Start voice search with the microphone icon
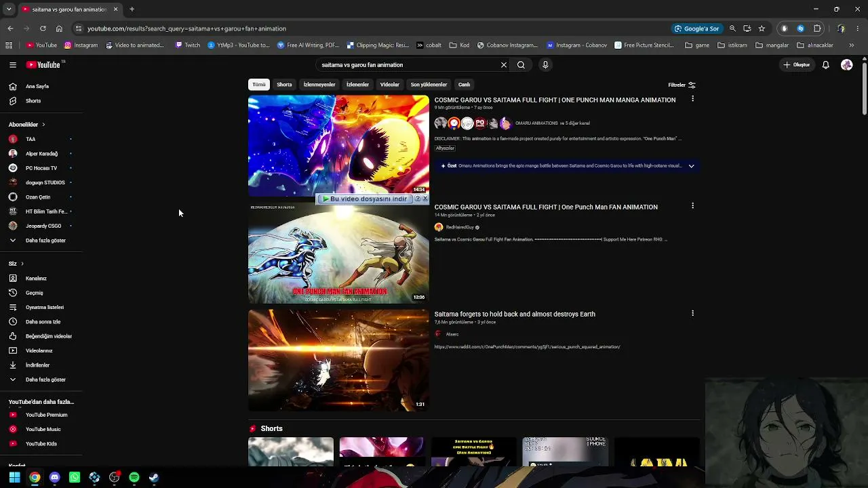Screen dimensions: 868x488 [x=545, y=65]
